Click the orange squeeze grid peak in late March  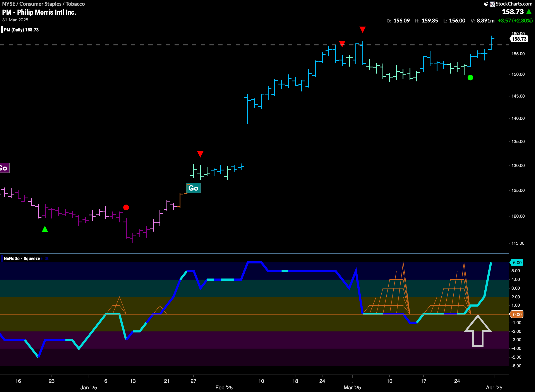coord(464,262)
